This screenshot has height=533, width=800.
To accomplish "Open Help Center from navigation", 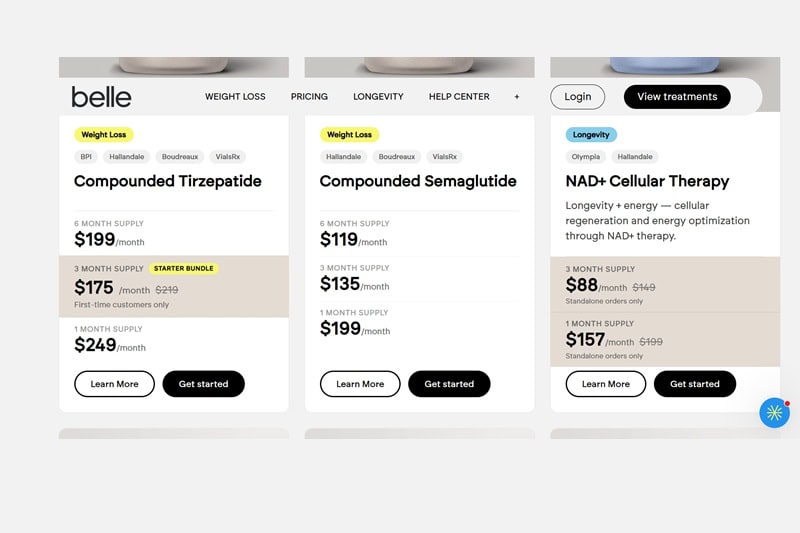I will [x=459, y=96].
